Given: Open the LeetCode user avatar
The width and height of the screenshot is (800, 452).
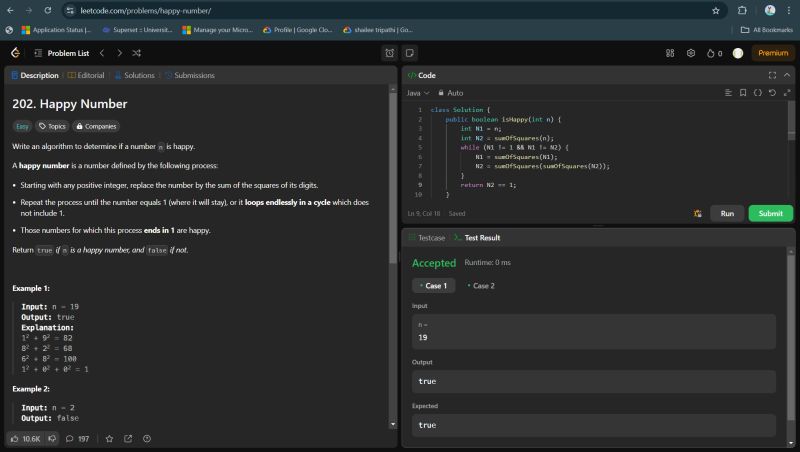Looking at the screenshot, I should [x=738, y=53].
